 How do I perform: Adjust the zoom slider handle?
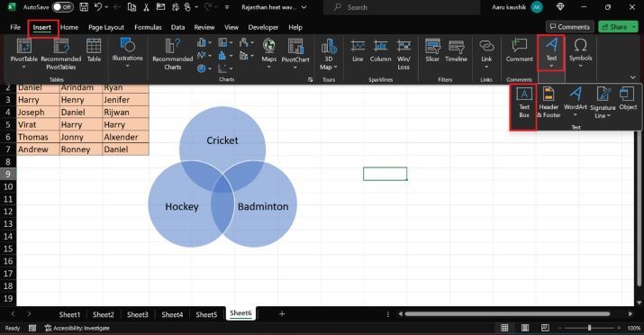coord(589,328)
